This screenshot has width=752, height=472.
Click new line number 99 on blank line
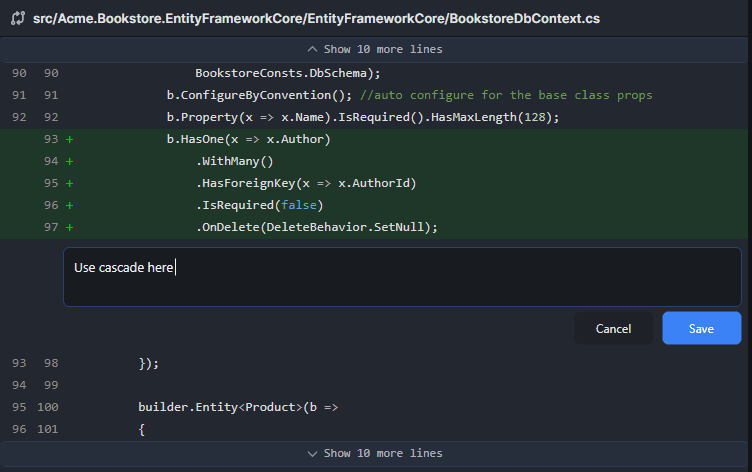point(51,386)
